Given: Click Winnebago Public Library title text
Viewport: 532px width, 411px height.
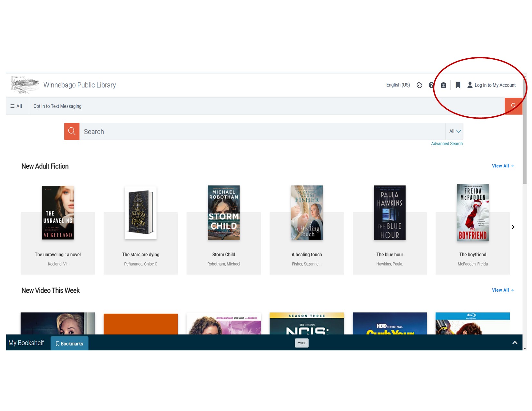Looking at the screenshot, I should (x=80, y=85).
